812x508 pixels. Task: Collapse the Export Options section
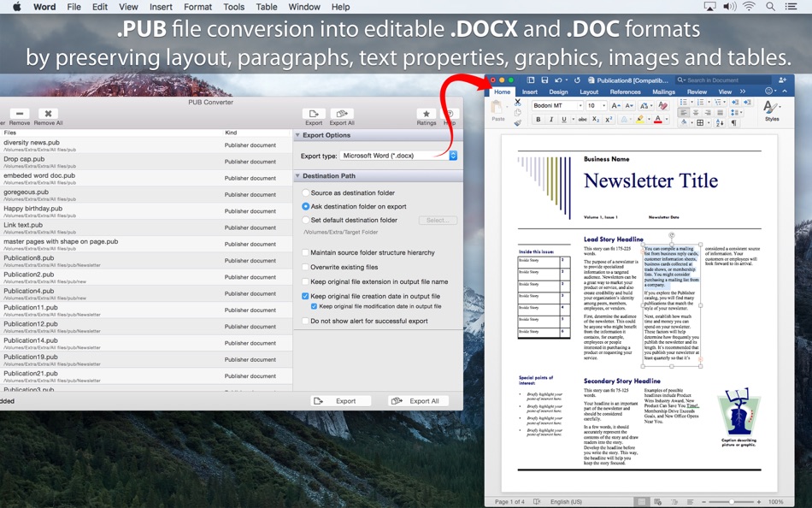coord(297,135)
